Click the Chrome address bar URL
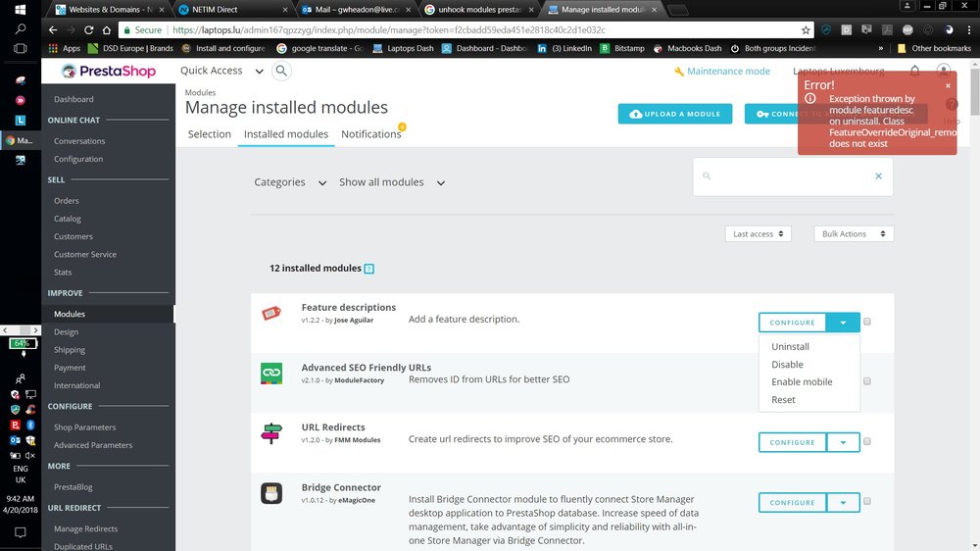The width and height of the screenshot is (980, 551). click(x=389, y=30)
